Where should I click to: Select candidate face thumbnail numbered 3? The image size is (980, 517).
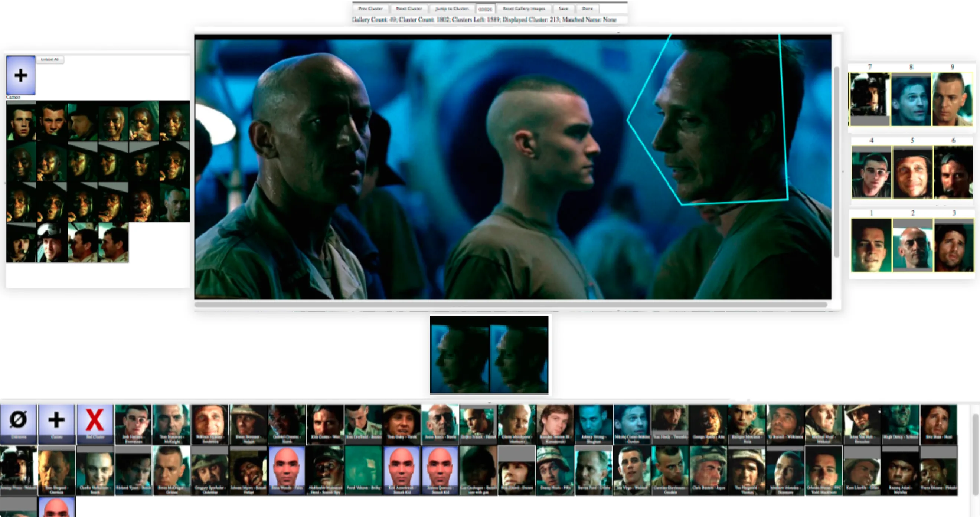pyautogui.click(x=953, y=245)
